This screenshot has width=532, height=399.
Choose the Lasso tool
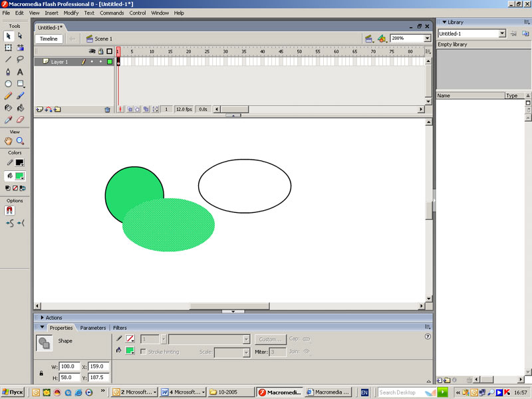21,59
